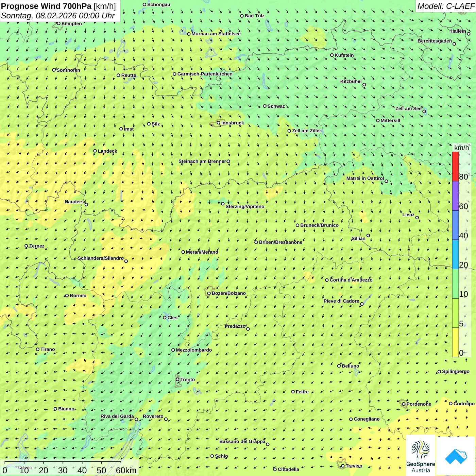This screenshot has height=476, width=476.
Task: Click the blue cloud logo icon
Action: point(456,456)
